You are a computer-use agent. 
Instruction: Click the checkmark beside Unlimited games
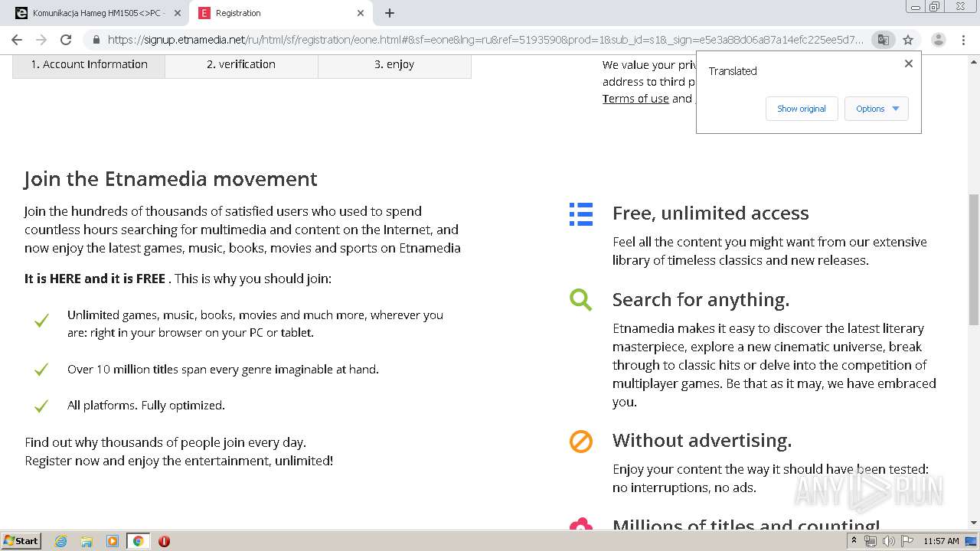tap(41, 321)
